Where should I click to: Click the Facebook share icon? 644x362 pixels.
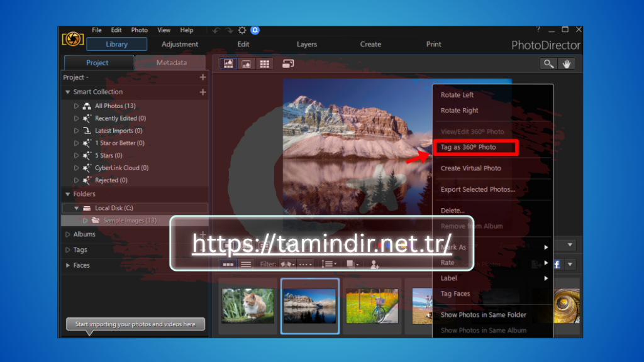pyautogui.click(x=557, y=265)
